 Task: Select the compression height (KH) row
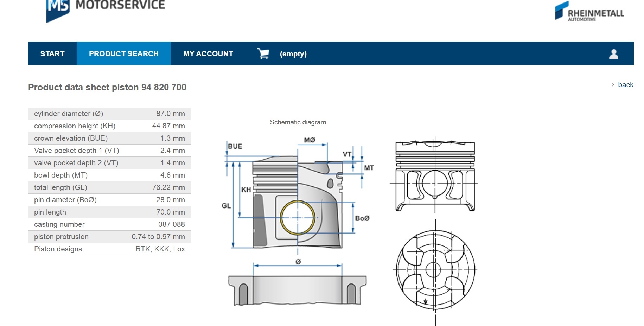coord(109,126)
